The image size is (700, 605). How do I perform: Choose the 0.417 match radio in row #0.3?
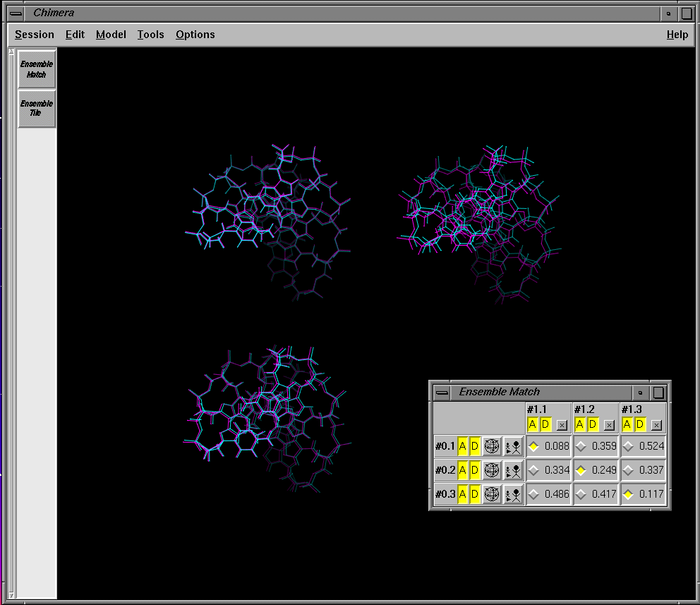(581, 494)
